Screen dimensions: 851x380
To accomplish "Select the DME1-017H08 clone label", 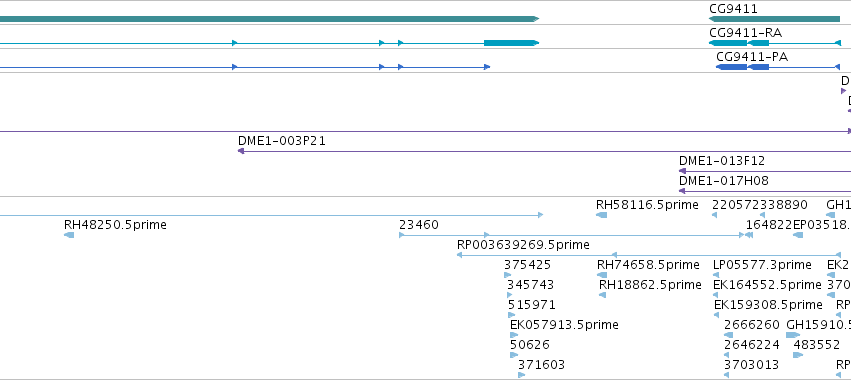I will pyautogui.click(x=723, y=181).
